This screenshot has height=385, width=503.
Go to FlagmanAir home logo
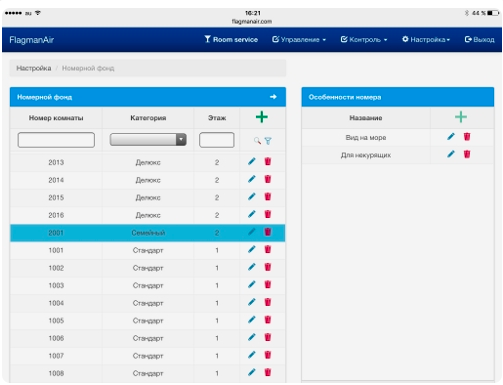click(x=32, y=40)
